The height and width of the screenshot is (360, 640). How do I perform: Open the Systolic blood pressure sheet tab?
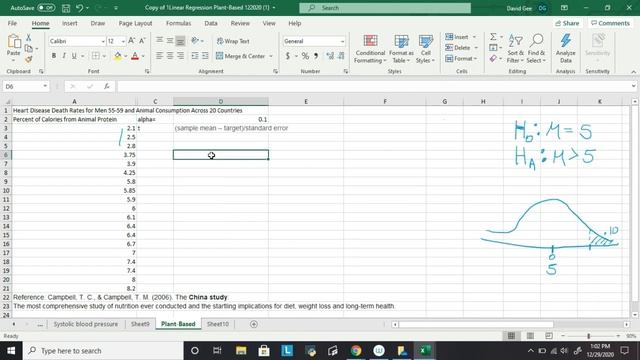click(x=85, y=324)
